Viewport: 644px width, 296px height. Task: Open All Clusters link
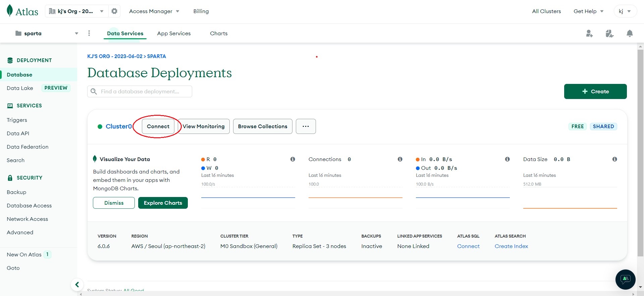click(x=546, y=11)
